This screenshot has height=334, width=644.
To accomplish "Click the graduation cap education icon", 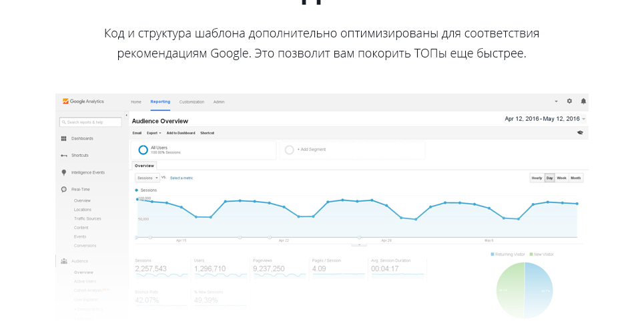I will 580,132.
